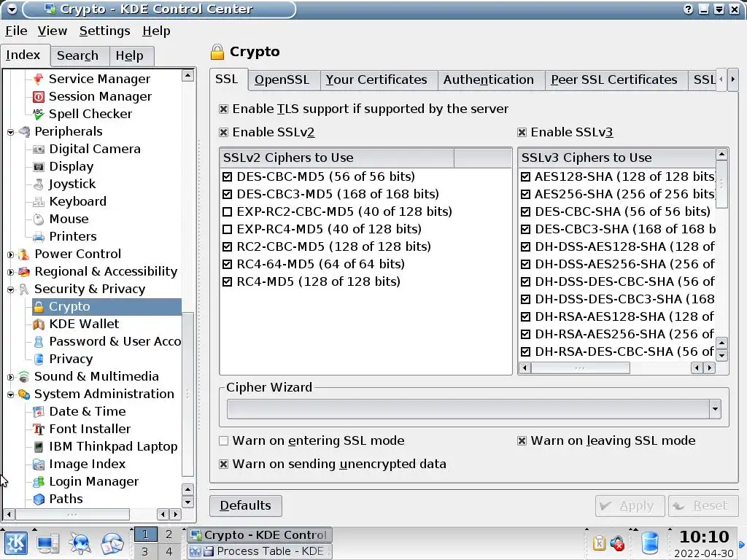747x560 pixels.
Task: Launch the mail client from panel
Action: 112,542
